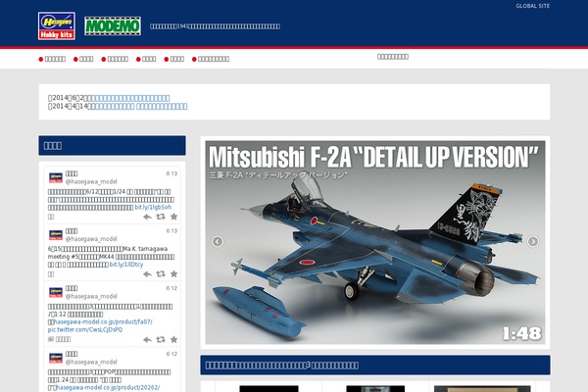This screenshot has height=392, width=588.
Task: Click the green MODEMO logo
Action: click(113, 25)
